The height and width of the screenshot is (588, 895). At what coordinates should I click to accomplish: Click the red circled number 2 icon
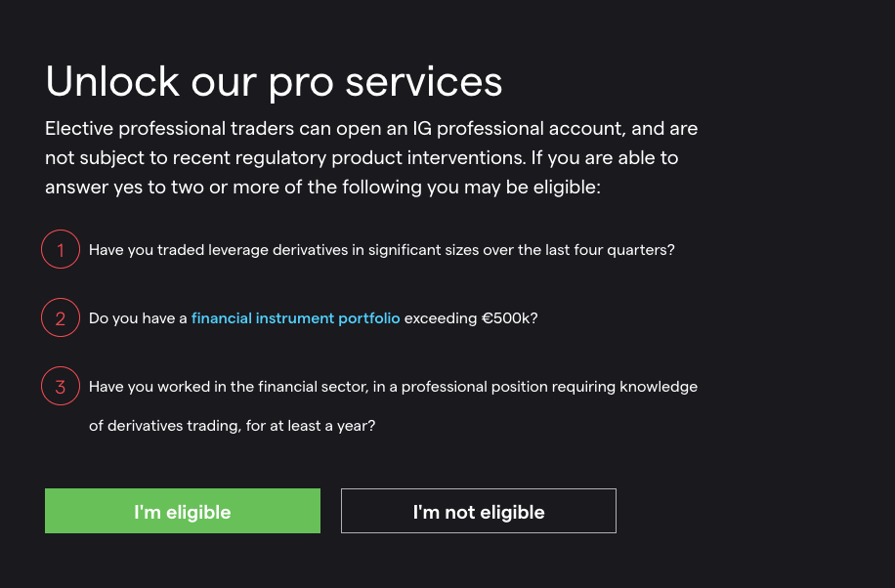click(61, 318)
